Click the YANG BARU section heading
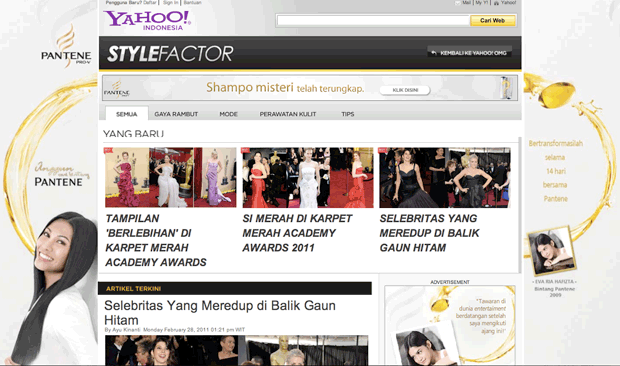 point(134,134)
